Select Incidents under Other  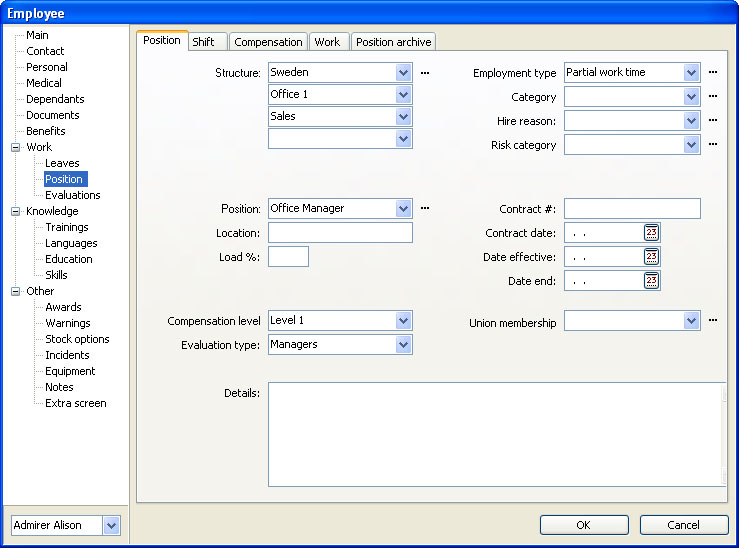tap(67, 356)
